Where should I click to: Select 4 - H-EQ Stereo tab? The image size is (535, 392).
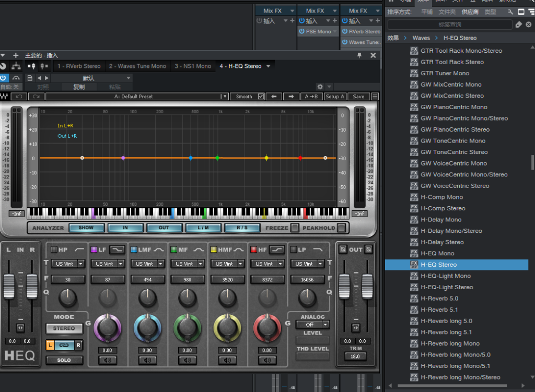240,66
